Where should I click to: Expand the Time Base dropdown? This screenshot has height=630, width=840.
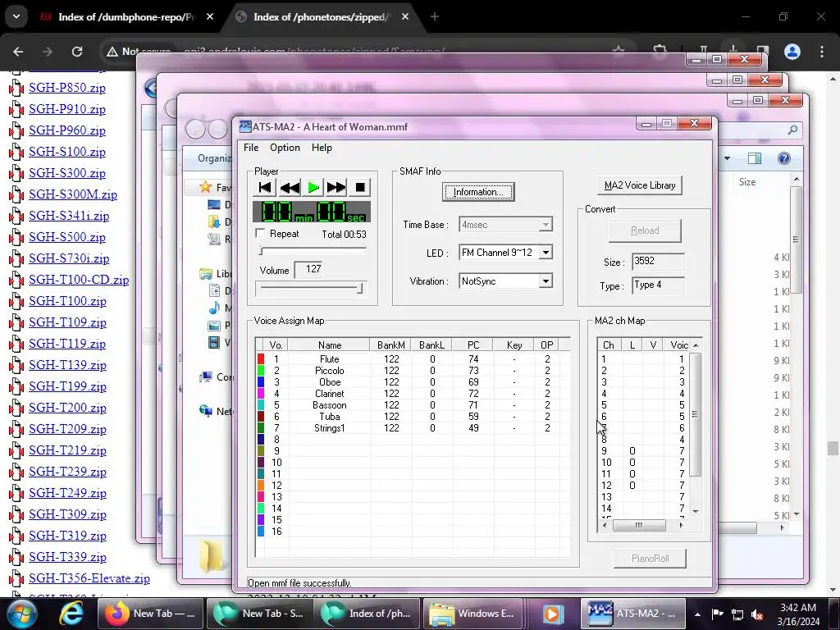tap(546, 225)
